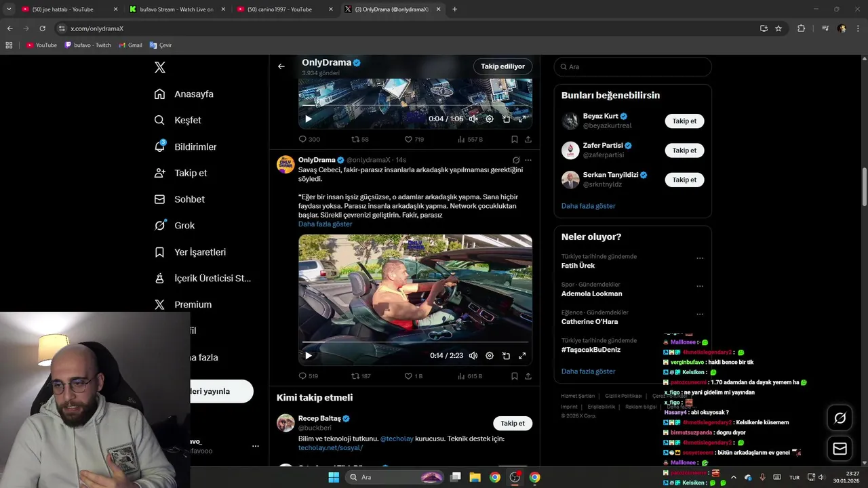This screenshot has height=488, width=868.
Task: Expand Daha fazla göster in post text
Action: (x=325, y=224)
